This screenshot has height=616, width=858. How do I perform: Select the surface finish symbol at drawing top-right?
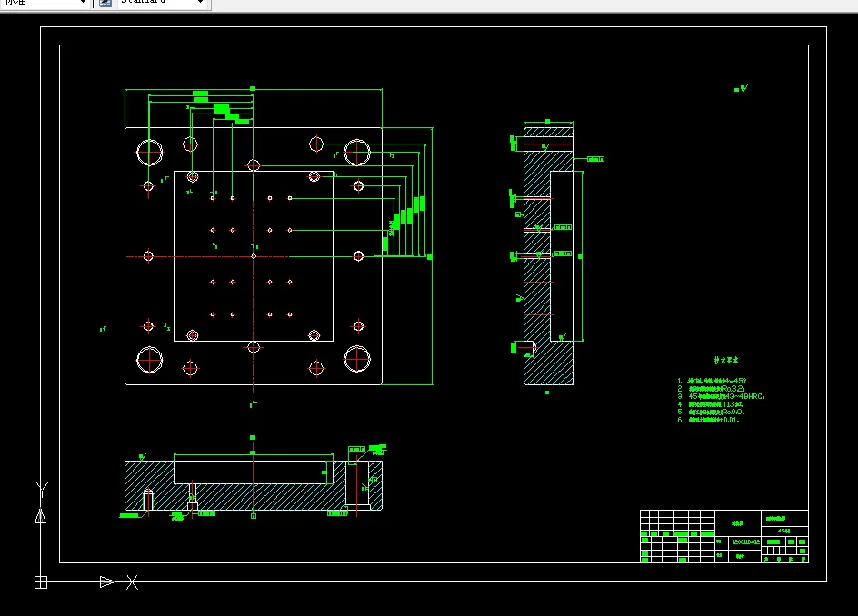click(x=741, y=89)
